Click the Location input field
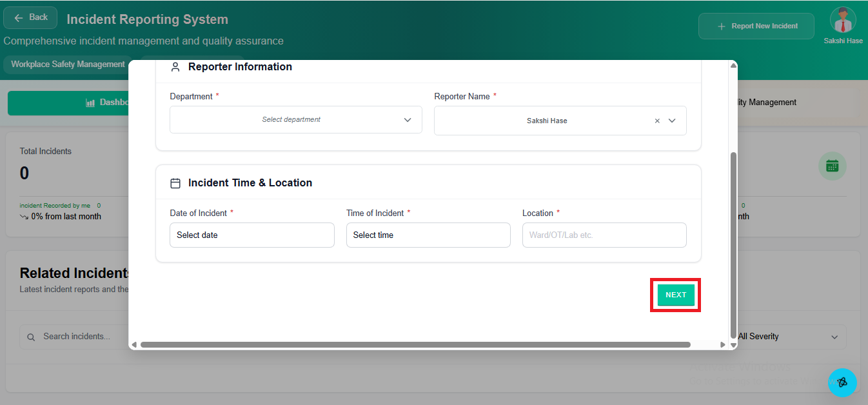The width and height of the screenshot is (868, 405). click(x=604, y=235)
